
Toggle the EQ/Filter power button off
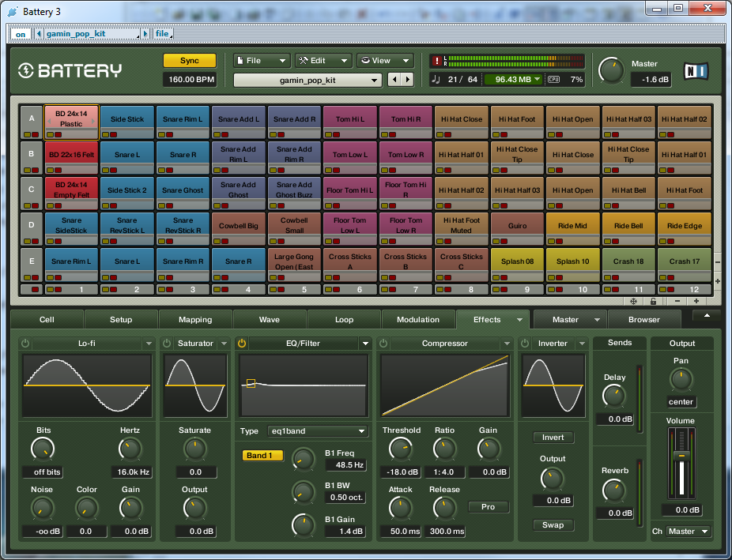(x=242, y=343)
